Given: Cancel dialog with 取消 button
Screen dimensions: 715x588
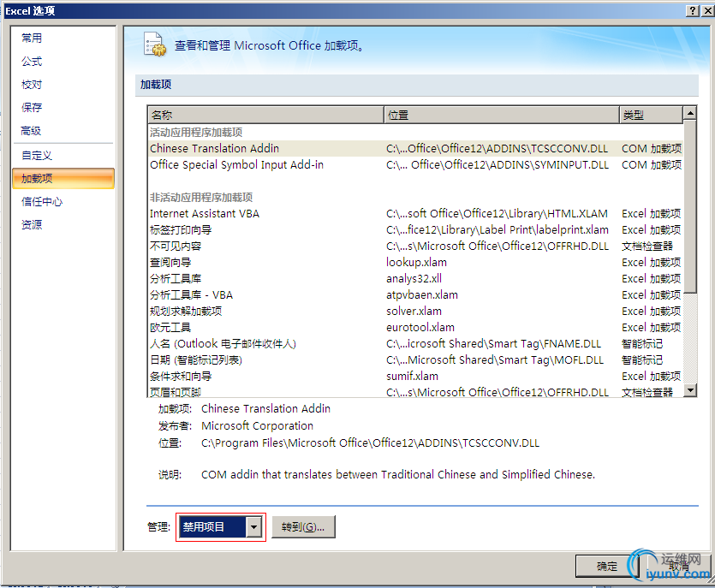Looking at the screenshot, I should (678, 566).
